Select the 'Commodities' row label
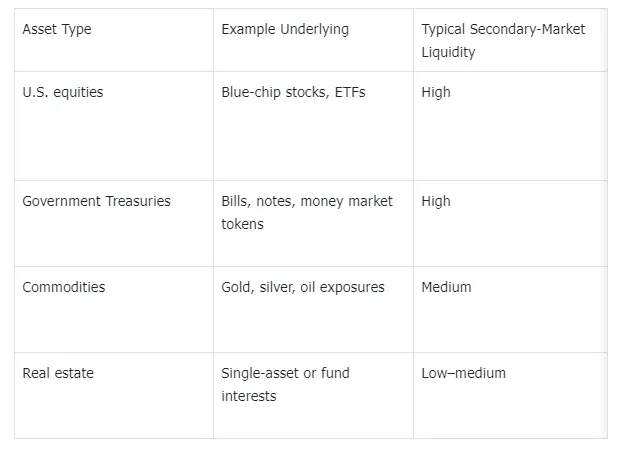Image resolution: width=632 pixels, height=459 pixels. [x=63, y=287]
